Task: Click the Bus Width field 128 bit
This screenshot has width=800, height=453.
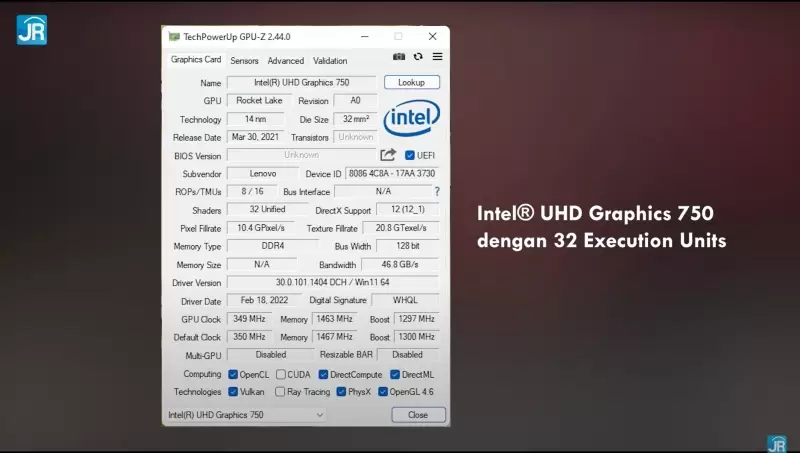Action: 408,246
